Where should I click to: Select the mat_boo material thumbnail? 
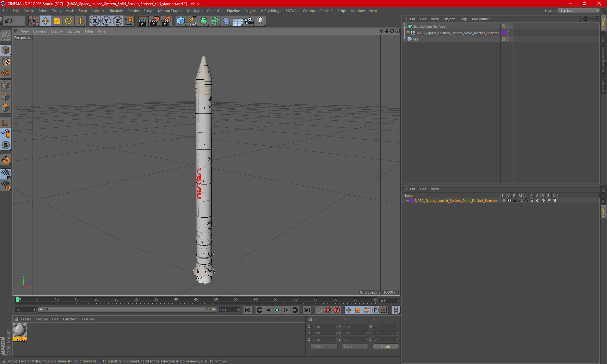pos(20,332)
